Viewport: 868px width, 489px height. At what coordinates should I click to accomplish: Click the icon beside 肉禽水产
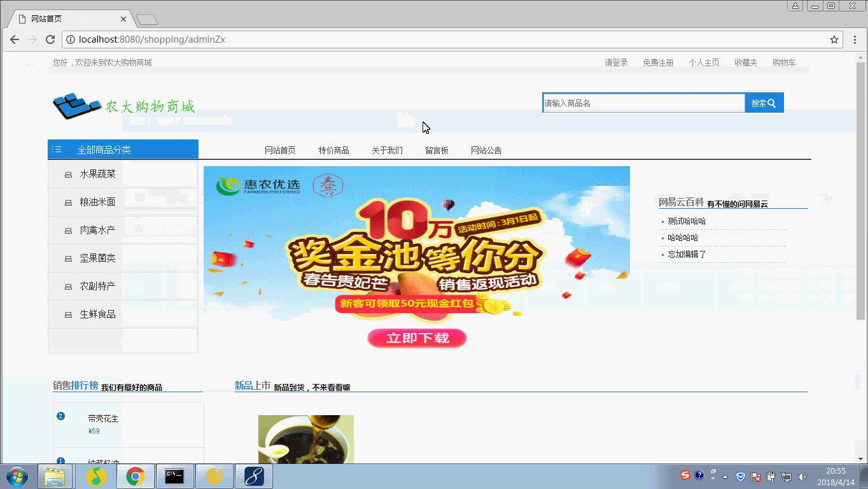(68, 230)
